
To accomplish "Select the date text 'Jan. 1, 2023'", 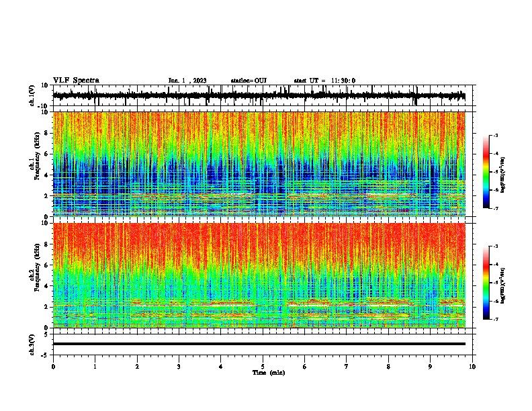I will [187, 81].
